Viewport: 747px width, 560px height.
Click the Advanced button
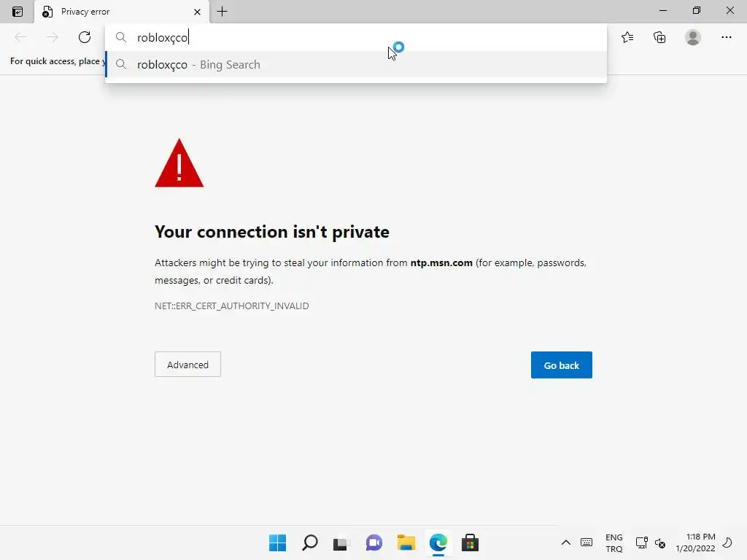pyautogui.click(x=187, y=365)
